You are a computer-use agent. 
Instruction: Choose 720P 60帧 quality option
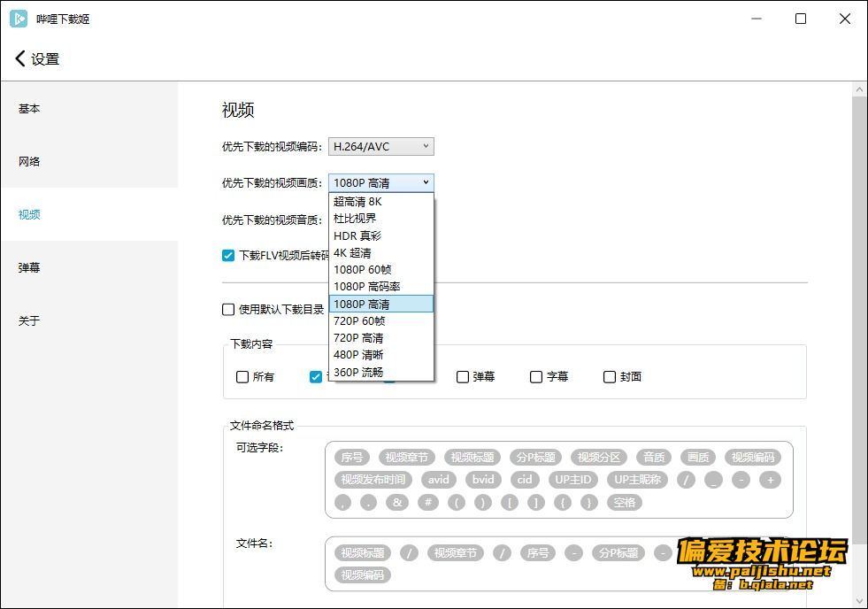tap(380, 321)
